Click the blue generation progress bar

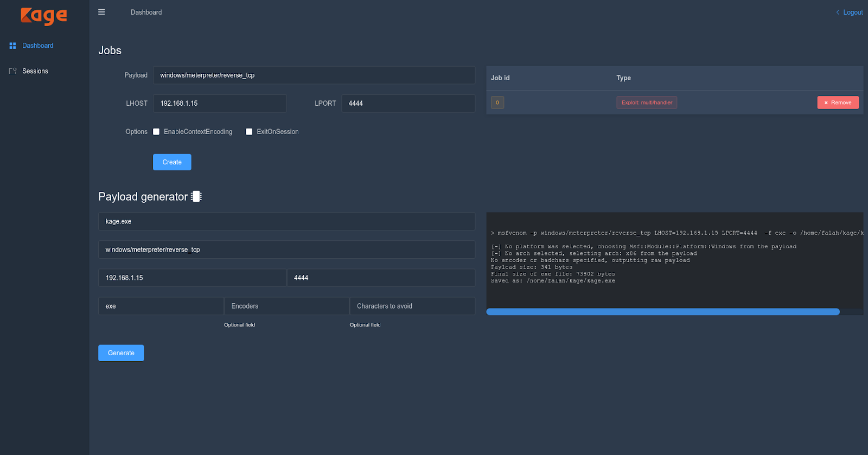click(663, 312)
